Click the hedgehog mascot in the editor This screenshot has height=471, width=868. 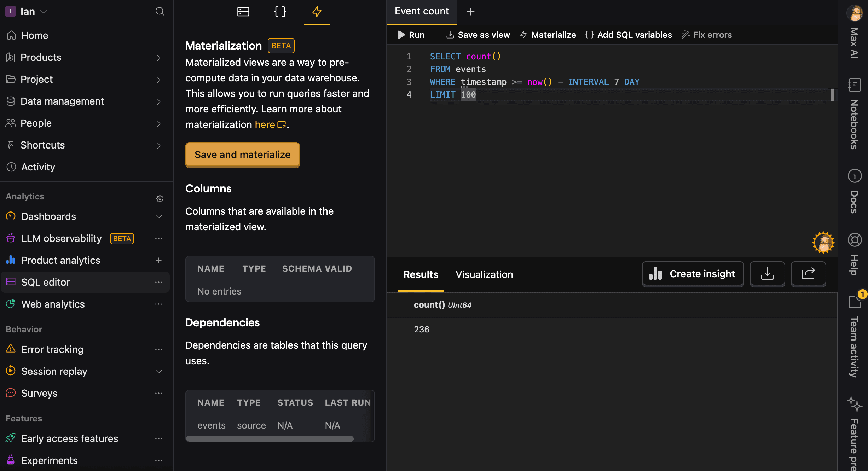(823, 243)
